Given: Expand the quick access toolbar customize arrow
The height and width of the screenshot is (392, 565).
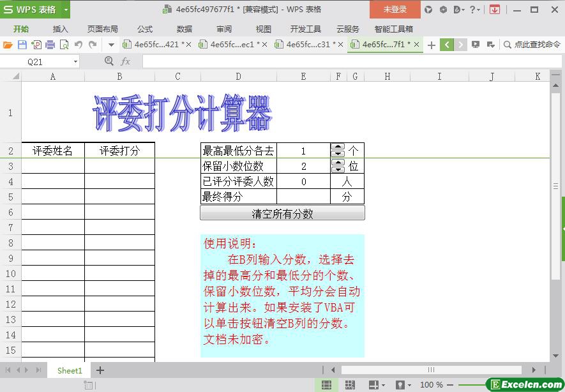Looking at the screenshot, I should (x=110, y=45).
